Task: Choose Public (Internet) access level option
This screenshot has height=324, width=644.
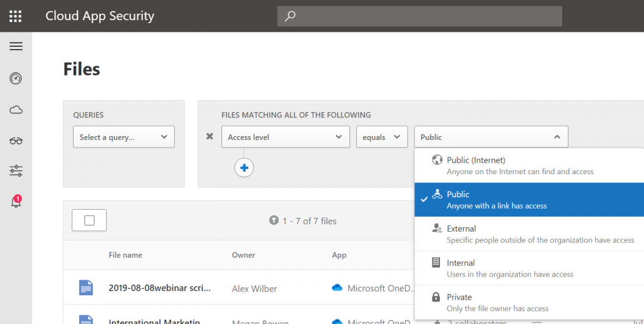Action: [529, 165]
